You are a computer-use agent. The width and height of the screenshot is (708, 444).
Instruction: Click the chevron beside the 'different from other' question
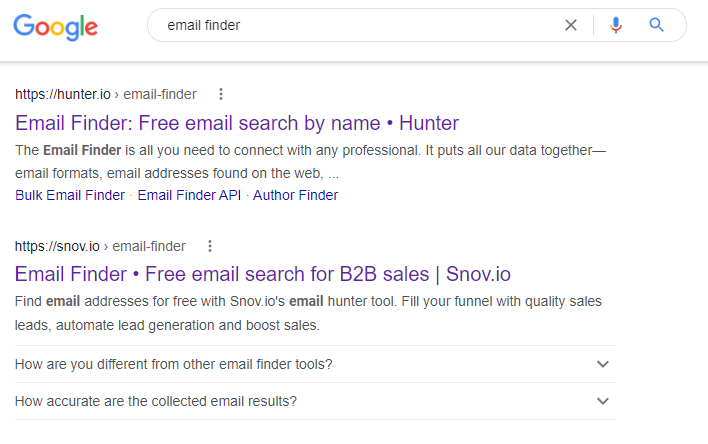point(603,364)
